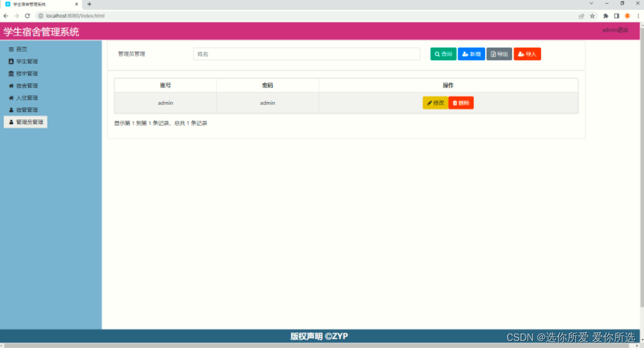Click the green 查询 search button
Image resolution: width=644 pixels, height=348 pixels.
pos(443,54)
